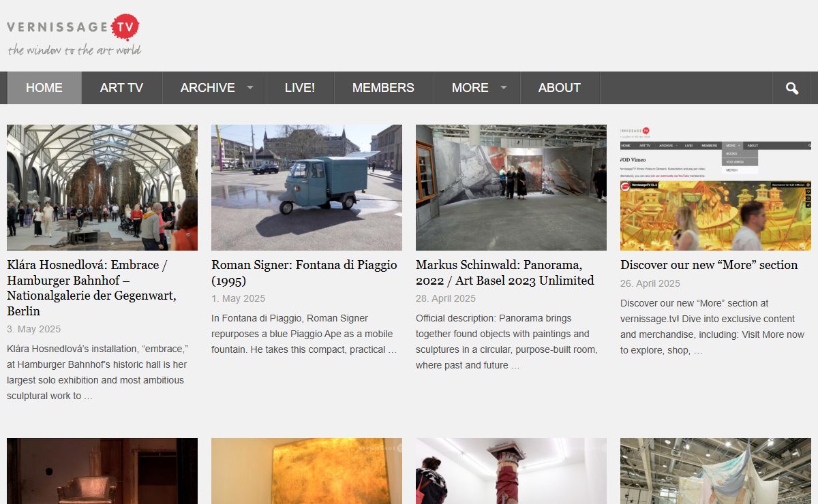The width and height of the screenshot is (818, 504).
Task: Open the Members menu item
Action: (383, 88)
